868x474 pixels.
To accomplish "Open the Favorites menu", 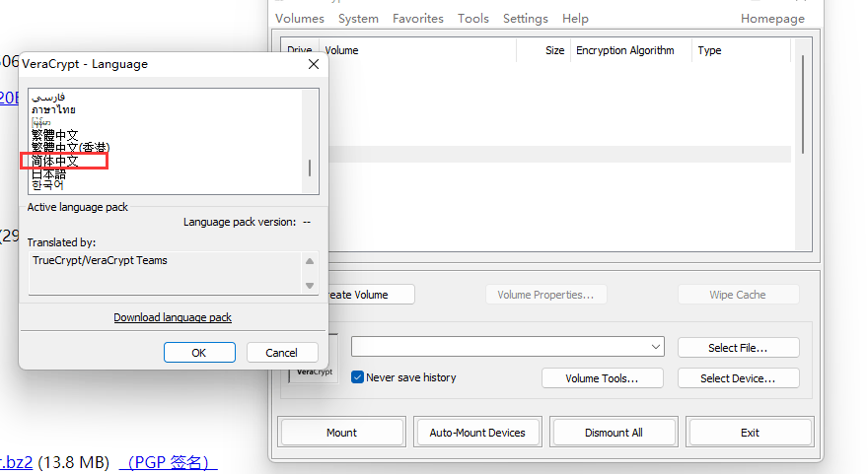I will pyautogui.click(x=418, y=19).
